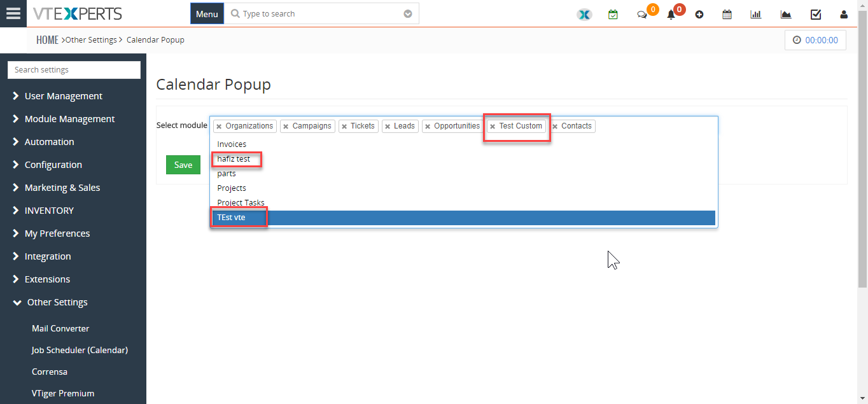Open Job Scheduler (Calendar) settings

(80, 350)
